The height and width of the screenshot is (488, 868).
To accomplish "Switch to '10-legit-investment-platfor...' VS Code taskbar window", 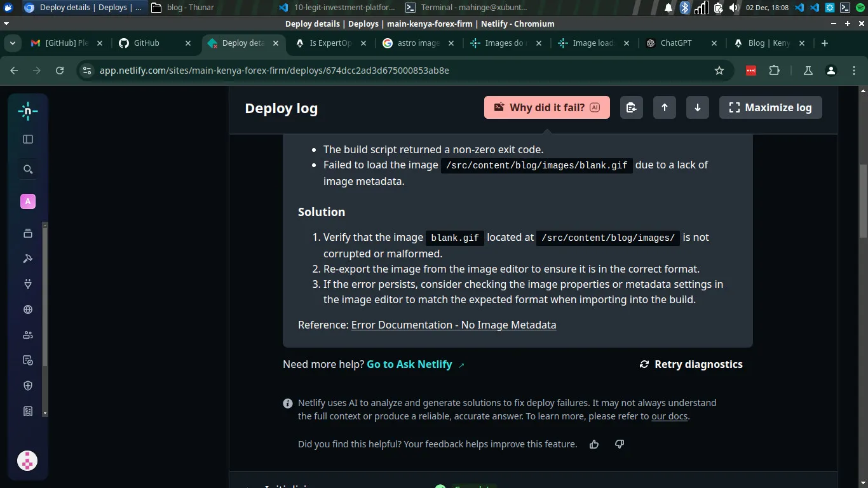I will pos(337,8).
